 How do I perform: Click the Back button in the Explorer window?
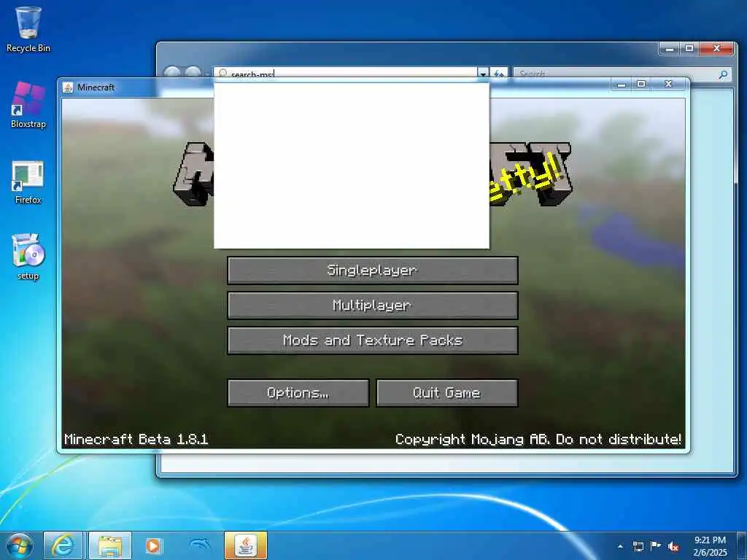tap(172, 73)
